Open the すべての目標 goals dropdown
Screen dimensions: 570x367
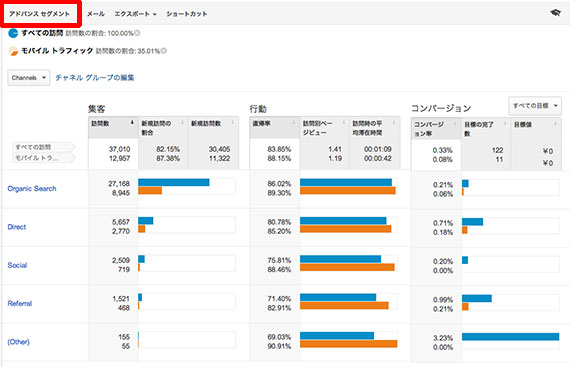pos(535,106)
